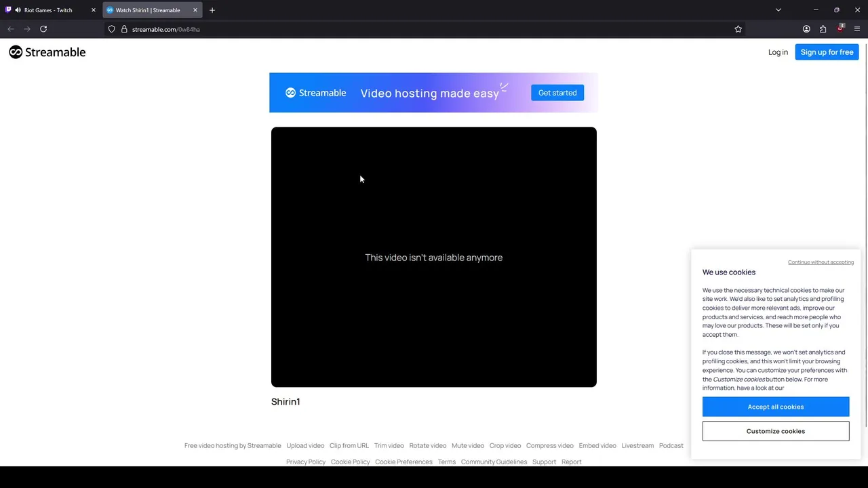Open the shield tracking protection icon
The height and width of the screenshot is (488, 868).
(112, 29)
